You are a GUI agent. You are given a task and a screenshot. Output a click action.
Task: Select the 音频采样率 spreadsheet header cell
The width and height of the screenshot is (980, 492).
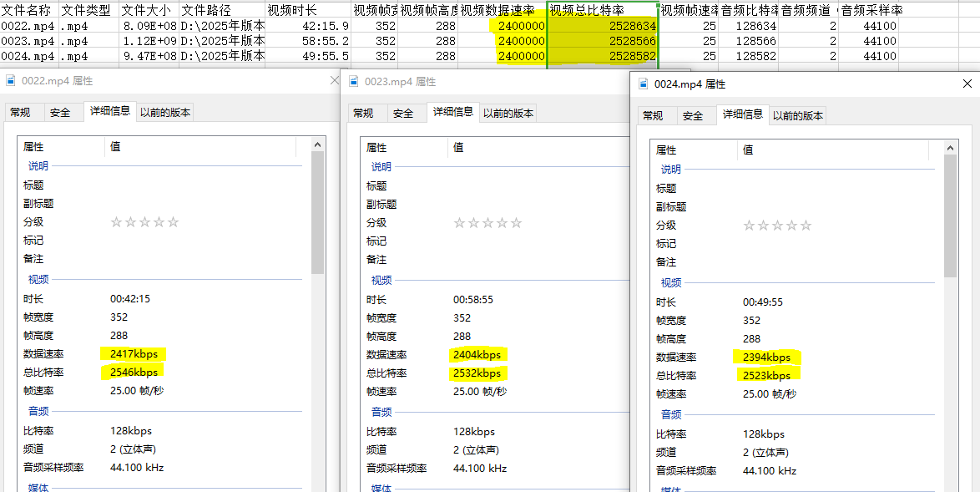(x=869, y=10)
